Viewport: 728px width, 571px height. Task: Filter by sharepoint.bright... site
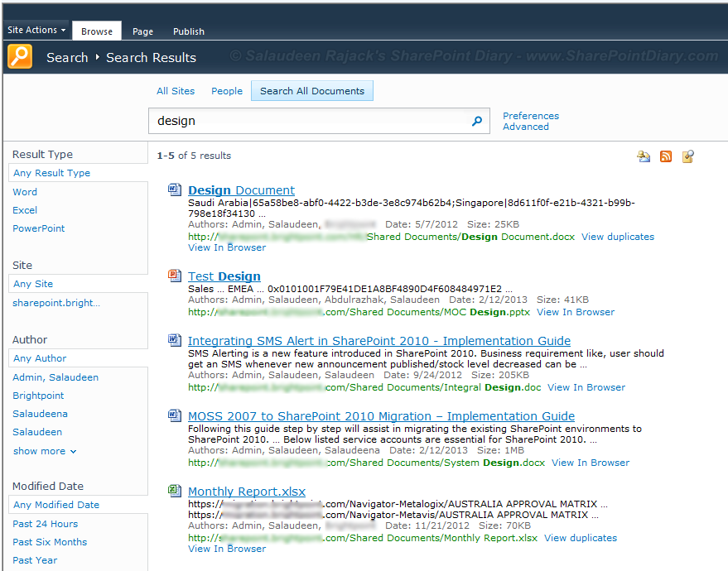point(56,303)
